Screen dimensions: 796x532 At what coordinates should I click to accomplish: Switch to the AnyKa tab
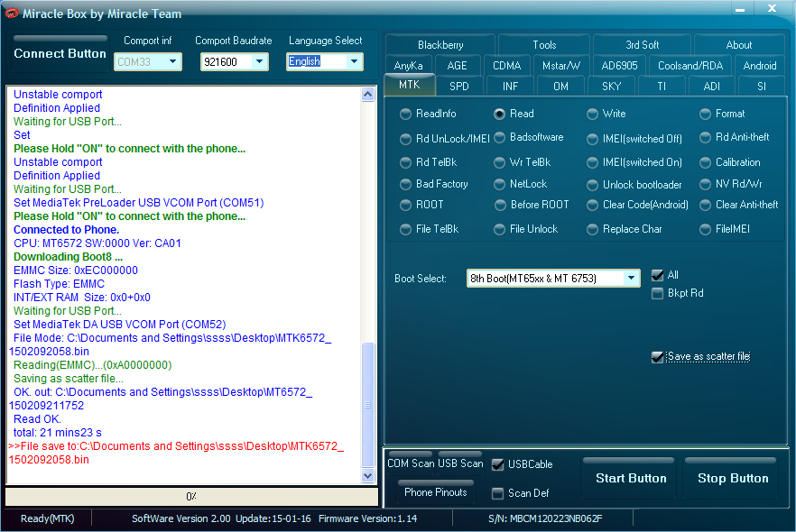coord(408,66)
